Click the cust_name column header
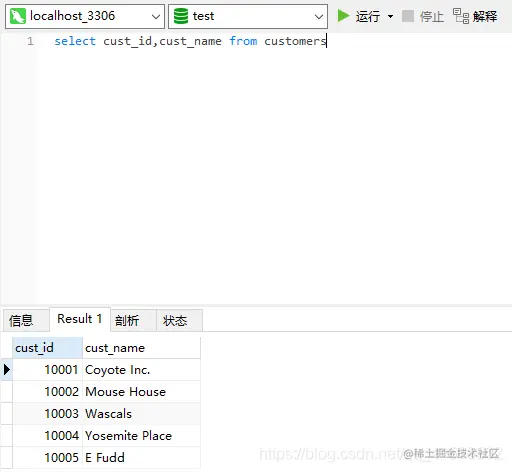This screenshot has width=512, height=472. [x=141, y=348]
